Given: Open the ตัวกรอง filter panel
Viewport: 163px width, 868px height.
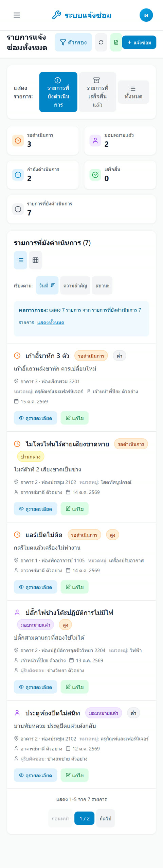Looking at the screenshot, I should [x=73, y=42].
